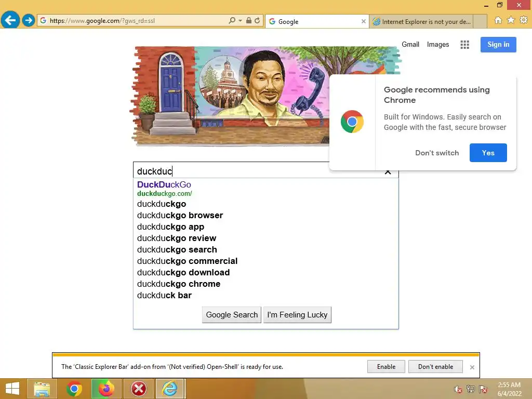
Task: Open the Gmail link
Action: tap(410, 45)
